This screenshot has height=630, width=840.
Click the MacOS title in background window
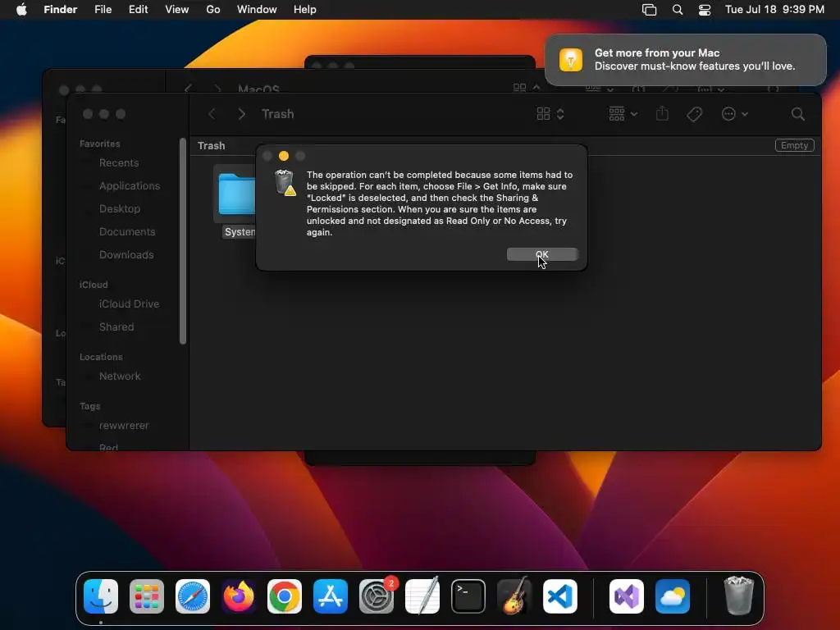[x=258, y=89]
